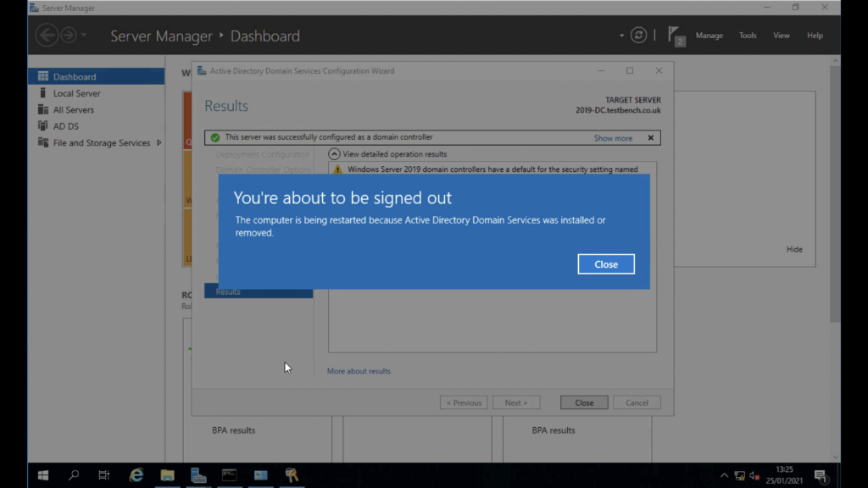This screenshot has width=868, height=488.
Task: Select the Results step in wizard
Action: point(259,291)
